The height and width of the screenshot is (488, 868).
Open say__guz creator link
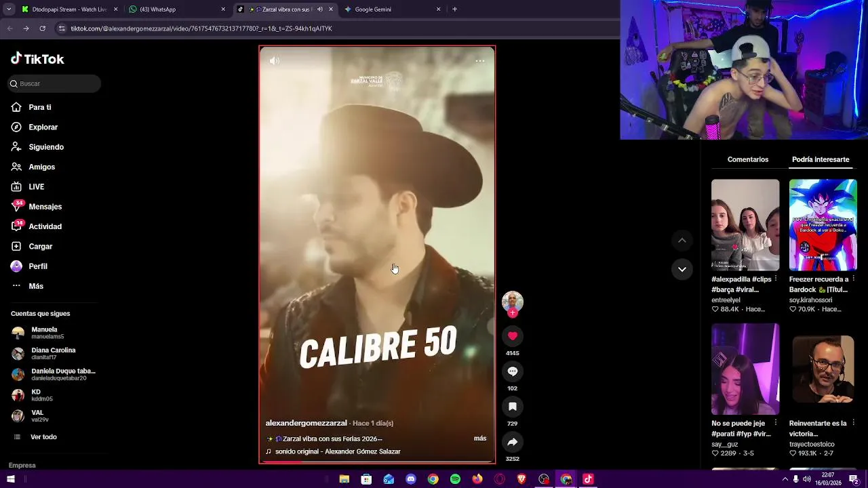coord(724,444)
